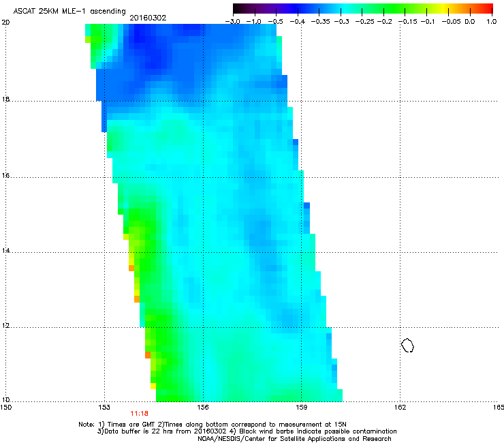Click the latitude label 12
504x443 pixels.
(5, 325)
